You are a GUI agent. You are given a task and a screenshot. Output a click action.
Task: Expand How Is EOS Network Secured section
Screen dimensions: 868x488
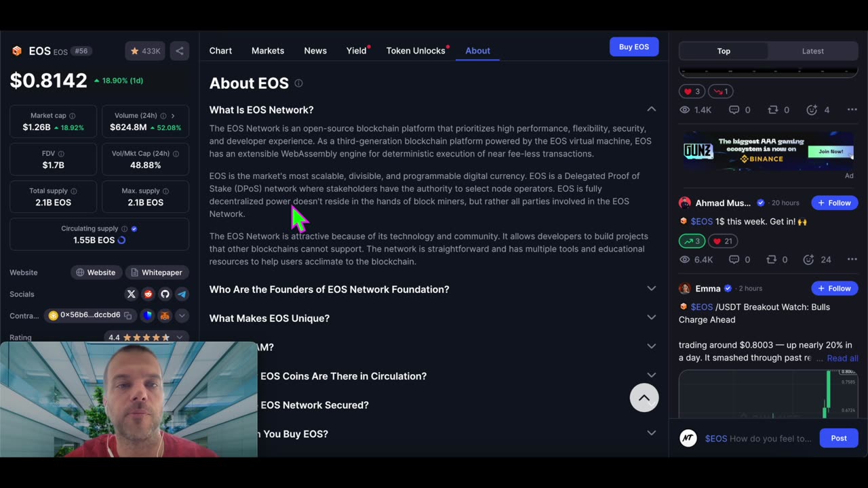point(651,404)
